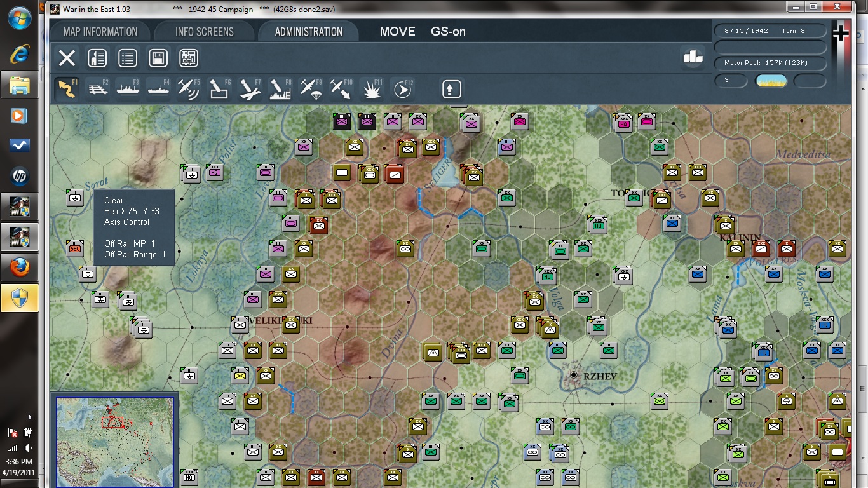Switch to the MAP INFORMATION tab
This screenshot has width=868, height=488.
coord(100,32)
